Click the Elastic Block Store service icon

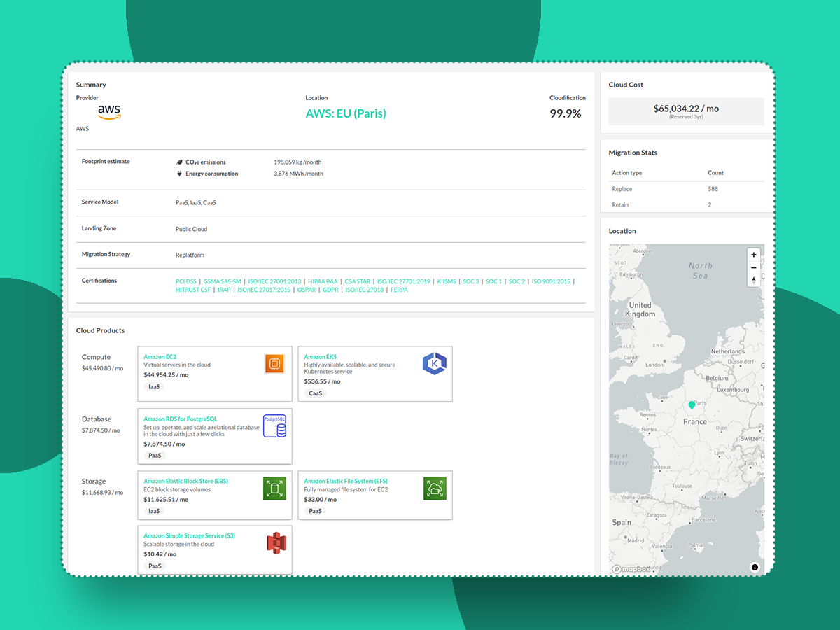pyautogui.click(x=275, y=488)
